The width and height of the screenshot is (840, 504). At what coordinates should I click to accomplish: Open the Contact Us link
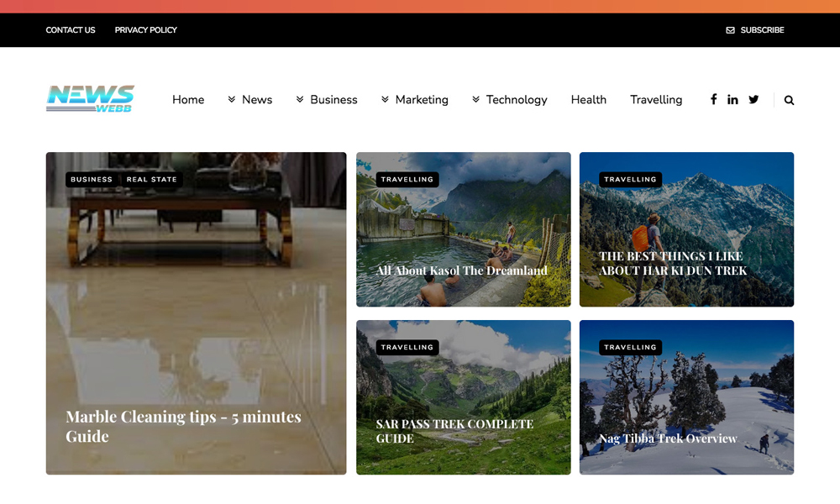point(71,30)
